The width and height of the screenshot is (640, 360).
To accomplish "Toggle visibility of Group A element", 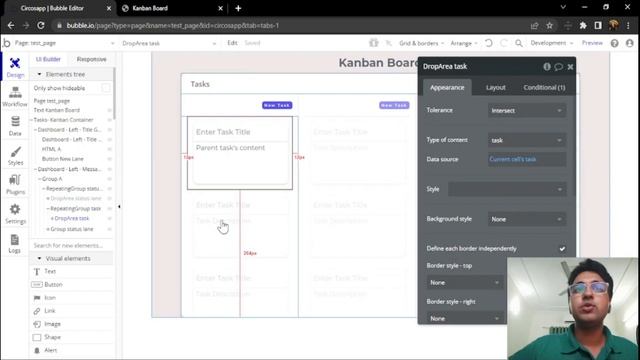I will (x=109, y=179).
